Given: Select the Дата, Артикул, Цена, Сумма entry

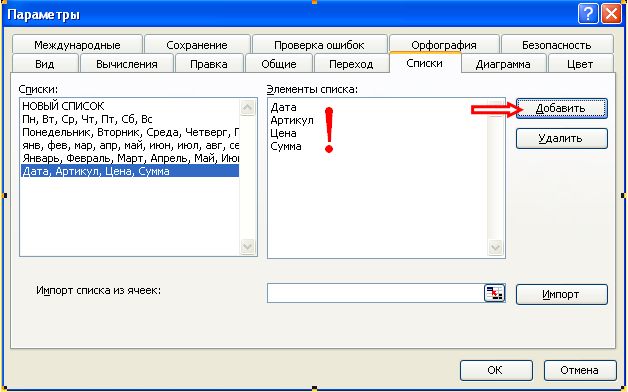Looking at the screenshot, I should (130, 171).
